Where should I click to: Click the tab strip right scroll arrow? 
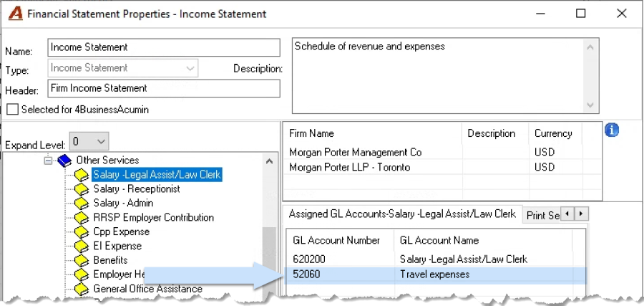tap(581, 214)
